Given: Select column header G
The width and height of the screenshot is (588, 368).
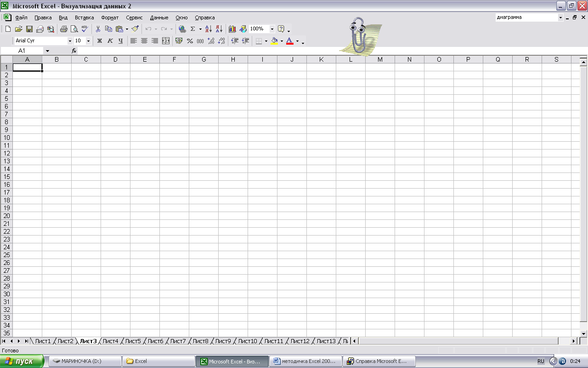Looking at the screenshot, I should pyautogui.click(x=204, y=59).
